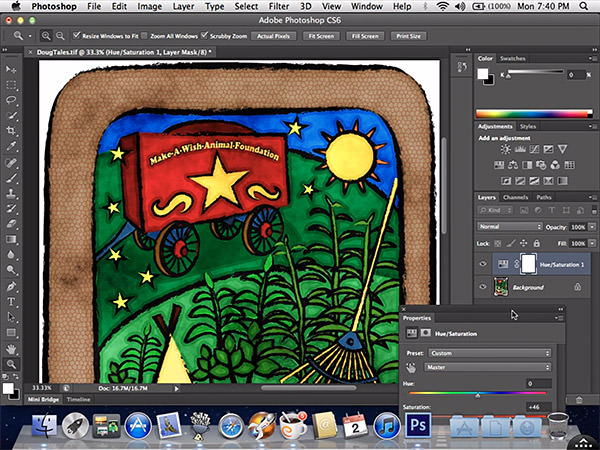Select the Healing Brush tool
This screenshot has width=600, height=450.
[x=11, y=163]
